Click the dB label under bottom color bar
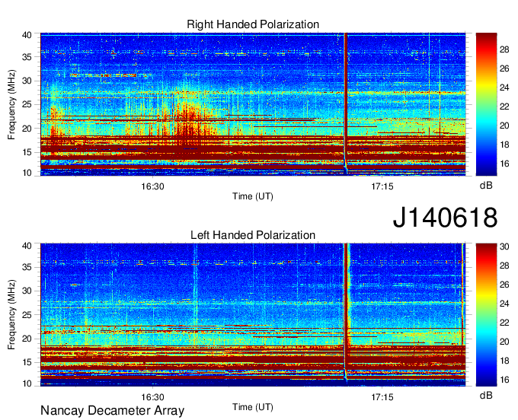This screenshot has width=518, height=420. tap(486, 395)
